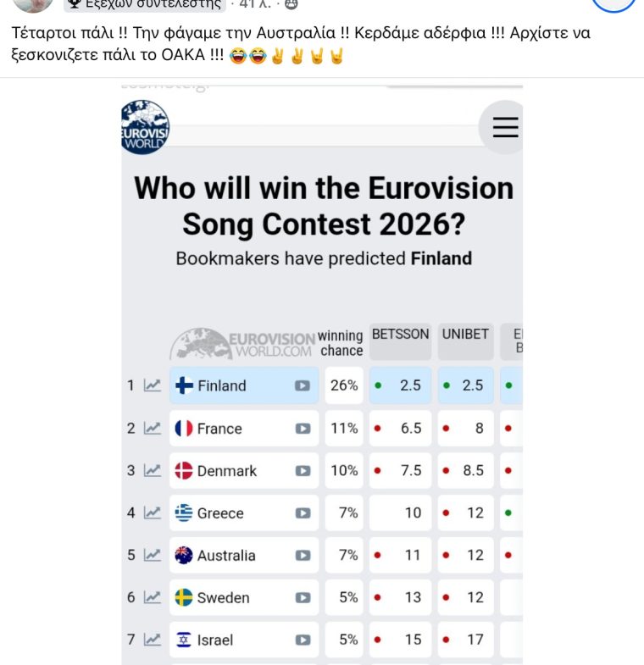Viewport: 644px width, 665px height.
Task: Click the Greece flag icon
Action: 184,513
